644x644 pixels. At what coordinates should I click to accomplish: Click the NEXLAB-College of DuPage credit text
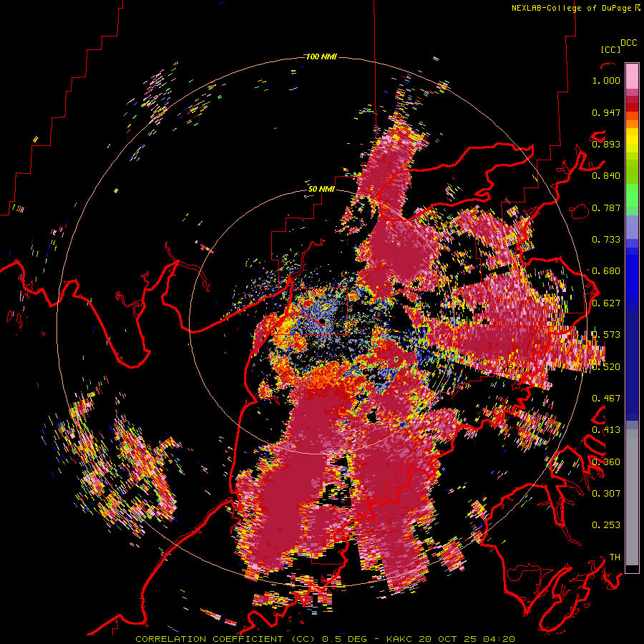[575, 8]
